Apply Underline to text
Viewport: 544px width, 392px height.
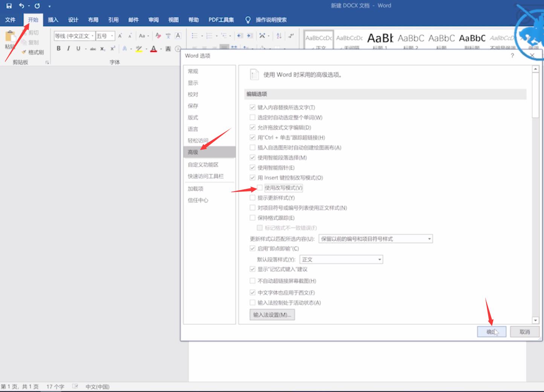pos(78,48)
